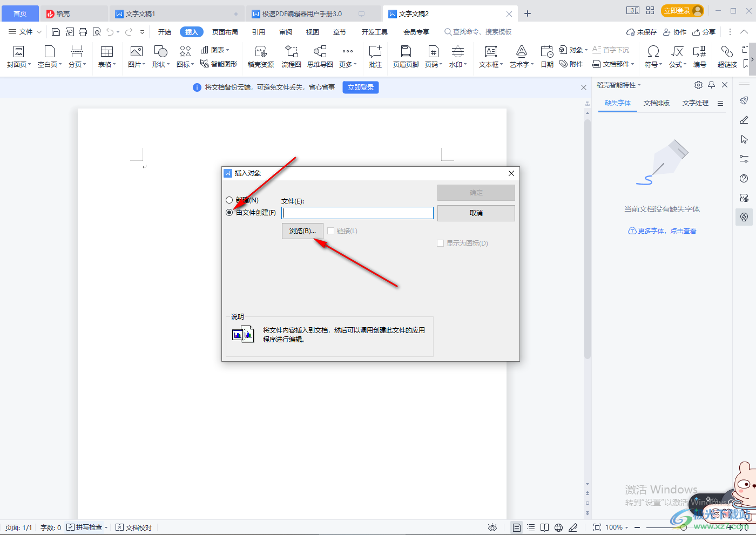Click the 分享 share button
The height and width of the screenshot is (535, 756).
pos(704,32)
